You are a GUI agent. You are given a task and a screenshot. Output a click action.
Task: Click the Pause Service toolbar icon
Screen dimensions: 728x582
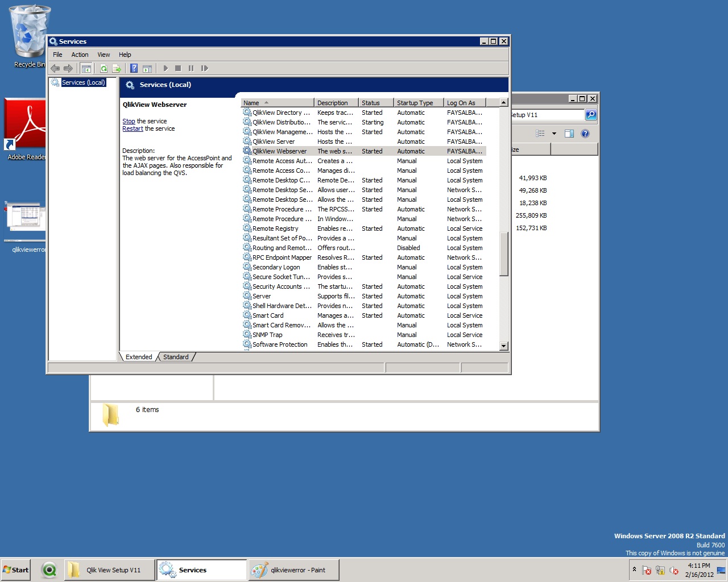coord(191,68)
